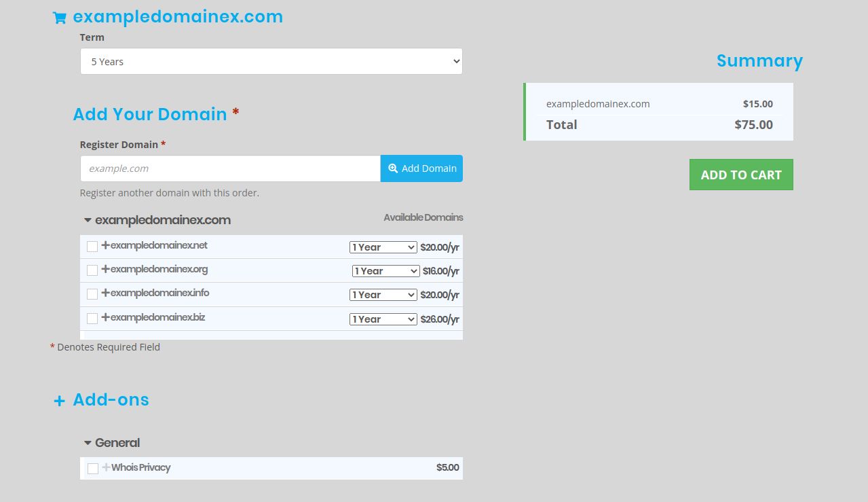
Task: Click the plus icon next to exampledomainex.info
Action: click(x=105, y=293)
